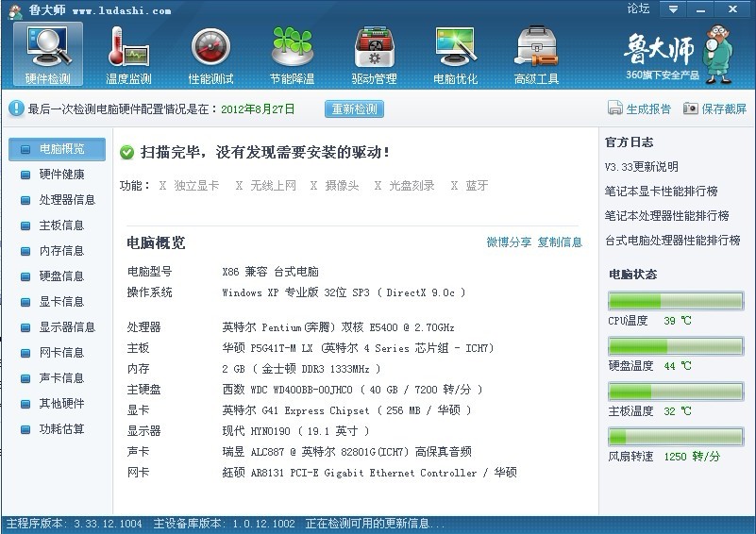Click the green checkmark scan-complete icon
Image resolution: width=756 pixels, height=534 pixels.
[126, 153]
